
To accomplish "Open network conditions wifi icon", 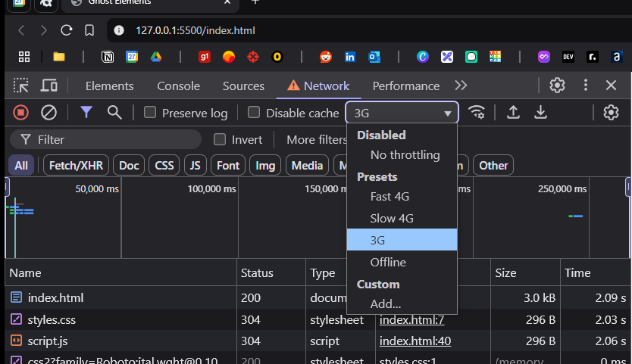I will pos(477,112).
